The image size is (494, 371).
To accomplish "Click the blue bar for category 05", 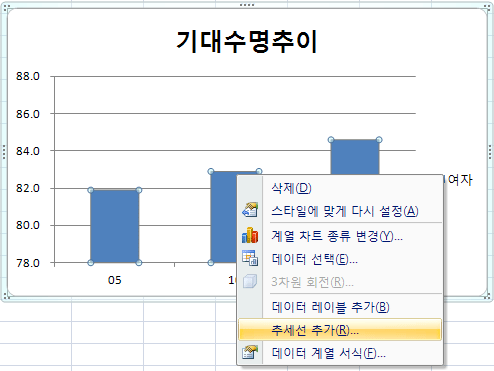I will coord(115,226).
